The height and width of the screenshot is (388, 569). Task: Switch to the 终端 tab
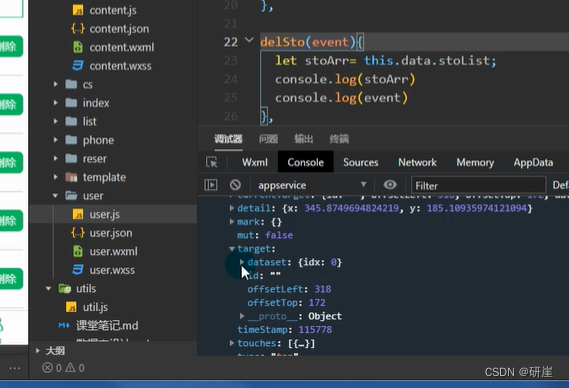[339, 139]
